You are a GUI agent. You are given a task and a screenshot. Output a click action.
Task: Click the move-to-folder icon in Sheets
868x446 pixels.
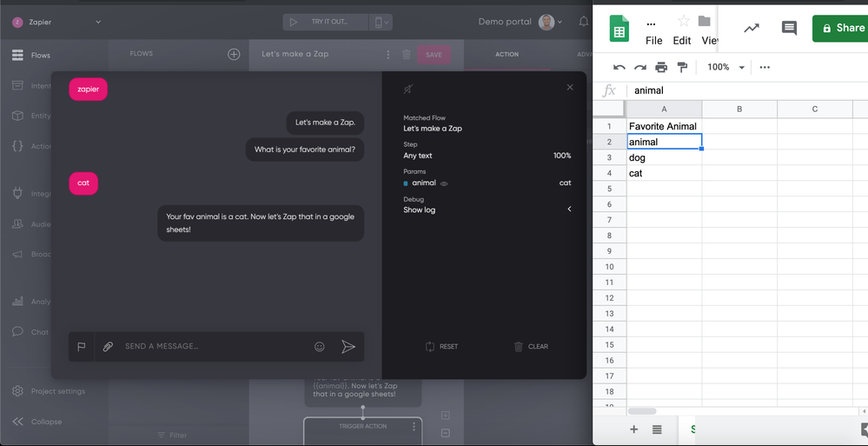(x=704, y=21)
